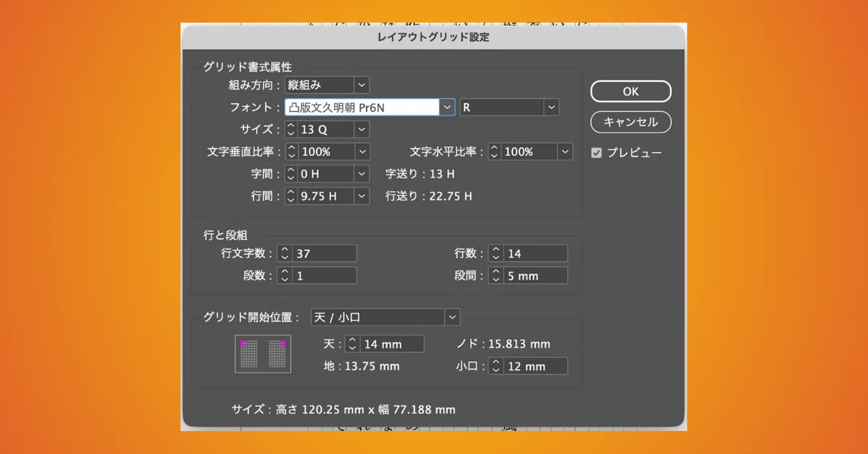Screen dimensions: 868x454
Task: Open the グリッド開始位置 天 / 小口 dropdown
Action: point(385,317)
